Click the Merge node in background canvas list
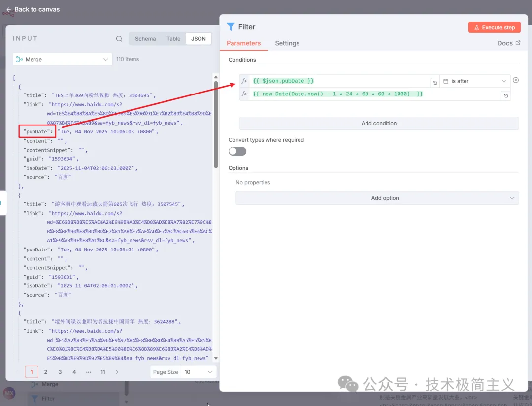 45,384
